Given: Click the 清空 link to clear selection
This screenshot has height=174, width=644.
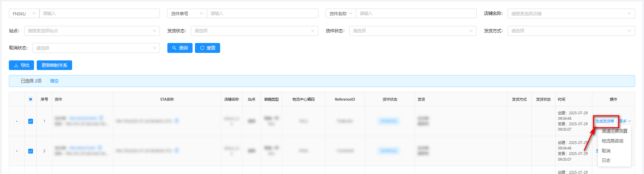Looking at the screenshot, I should (x=54, y=81).
